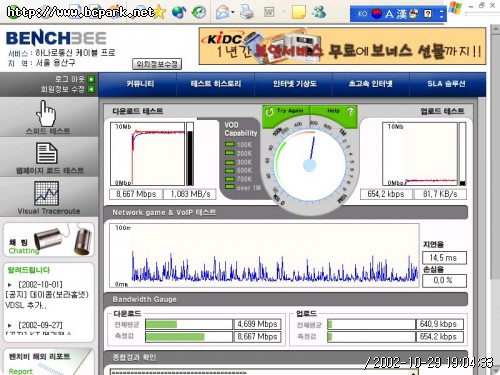Click the green refresh icon beside Try Again
The height and width of the screenshot is (375, 500).
coord(269,112)
